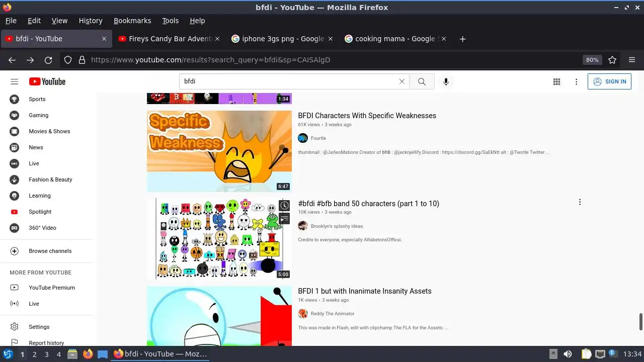Open BFDI Characters With Specific Weaknesses title
644x362 pixels.
(x=367, y=116)
